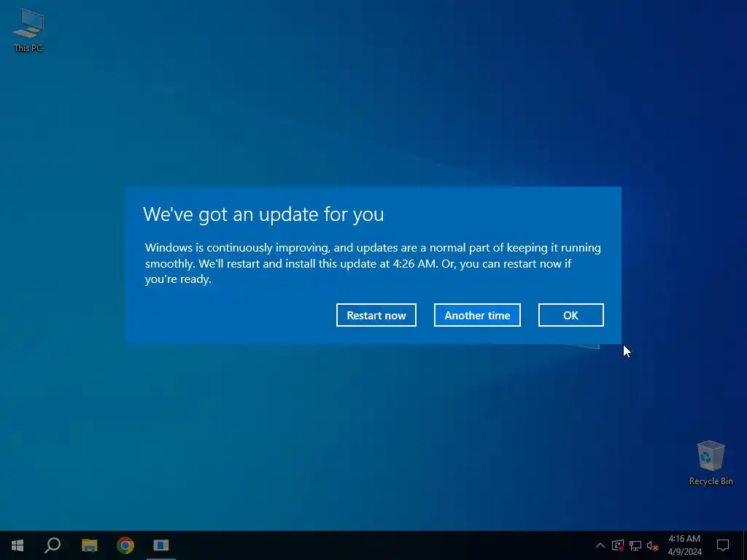Launch Google Chrome from the taskbar
Viewport: 747px width, 560px height.
tap(125, 545)
